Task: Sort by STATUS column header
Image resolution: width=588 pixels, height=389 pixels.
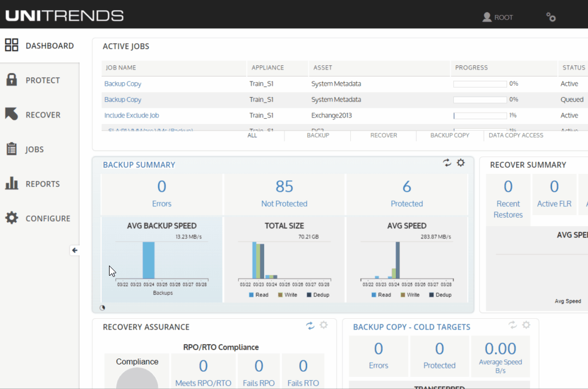Action: pos(574,68)
